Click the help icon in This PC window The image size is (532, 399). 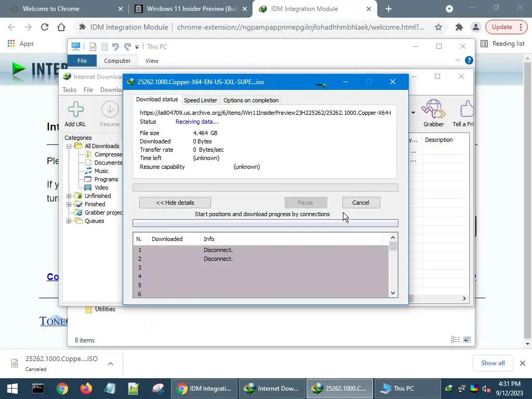469,60
